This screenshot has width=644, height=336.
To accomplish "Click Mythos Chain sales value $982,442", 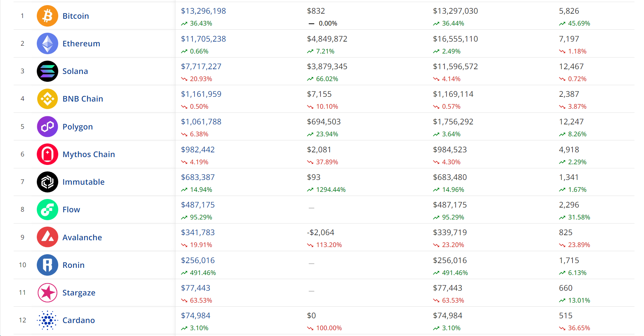I will tap(198, 150).
